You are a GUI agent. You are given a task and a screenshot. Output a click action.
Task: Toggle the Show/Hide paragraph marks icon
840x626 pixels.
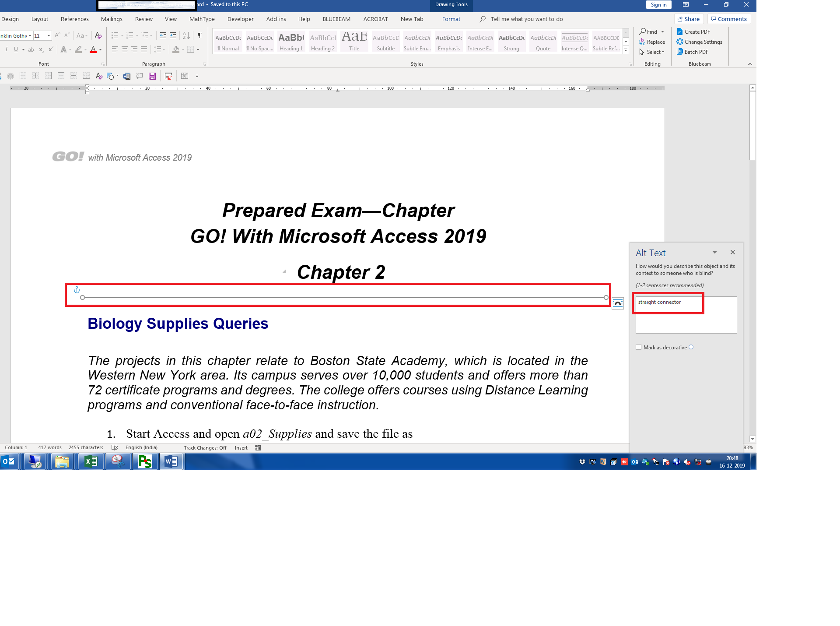tap(199, 35)
